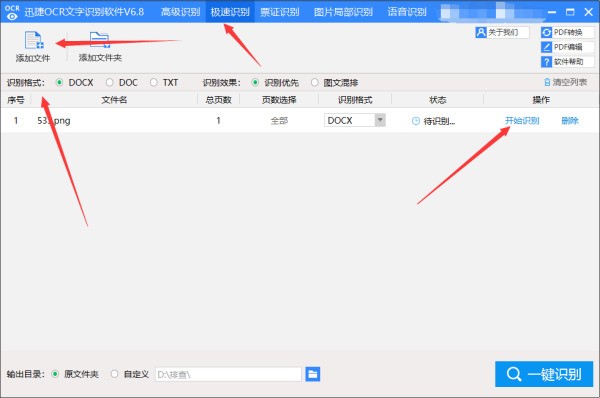Screen dimensions: 600x398
Task: Click the 总页数 column header
Action: (218, 100)
